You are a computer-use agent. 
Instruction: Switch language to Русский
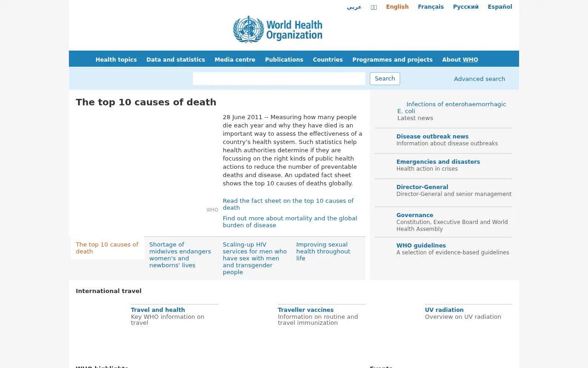tap(466, 7)
